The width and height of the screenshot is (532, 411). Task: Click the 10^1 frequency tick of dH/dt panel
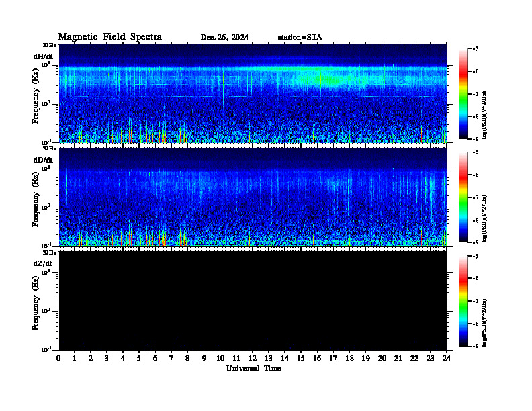46,64
